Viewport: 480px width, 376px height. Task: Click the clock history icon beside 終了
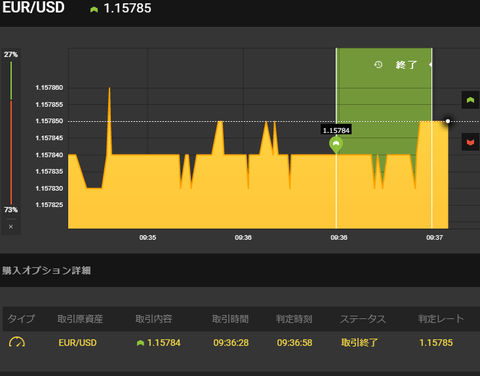pyautogui.click(x=378, y=65)
